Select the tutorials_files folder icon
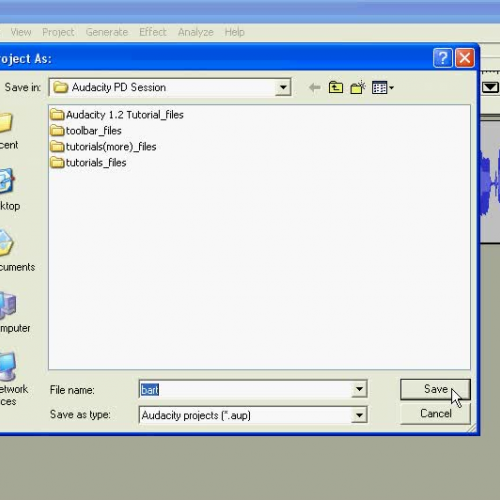Screen dimensions: 500x500 (x=57, y=162)
